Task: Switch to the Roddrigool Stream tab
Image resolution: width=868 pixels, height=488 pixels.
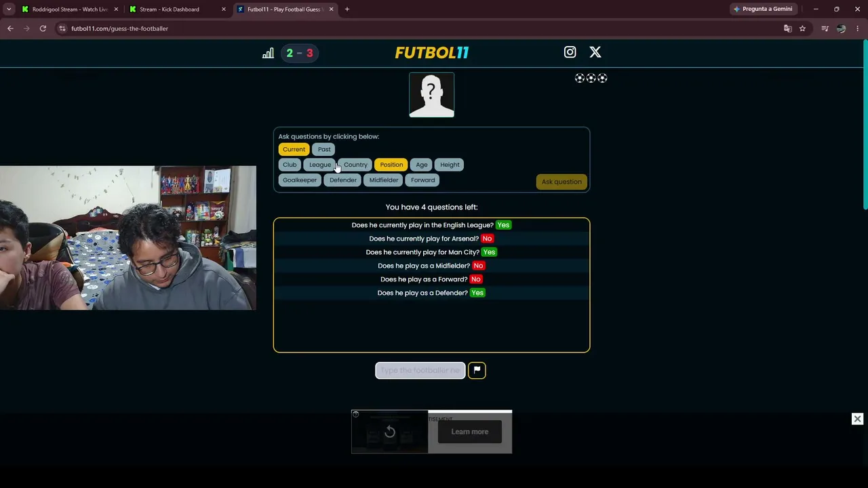Action: (x=70, y=9)
